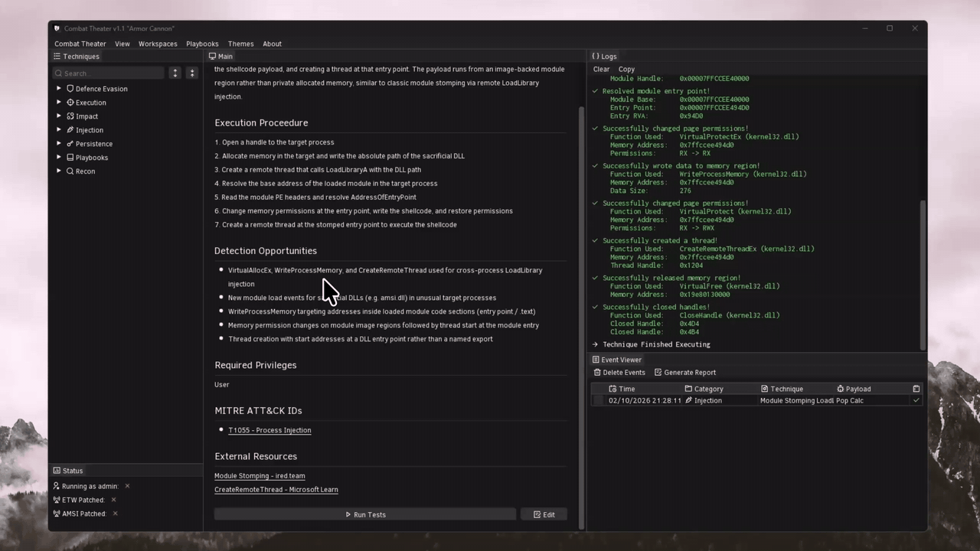Open CreateRemoteThread - Microsoft Learn link

tap(276, 490)
